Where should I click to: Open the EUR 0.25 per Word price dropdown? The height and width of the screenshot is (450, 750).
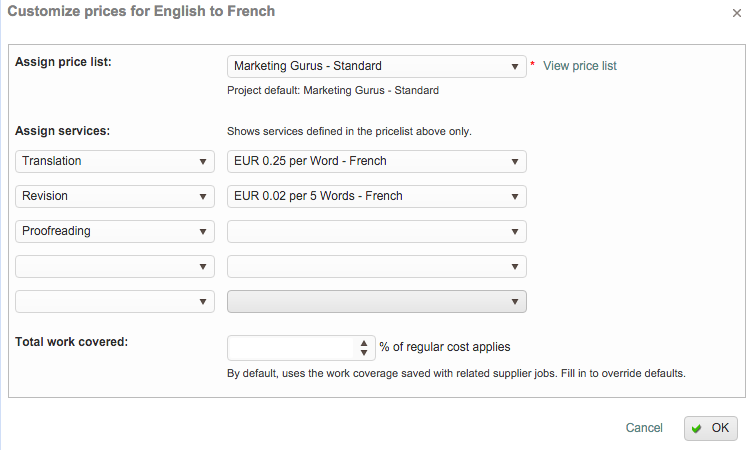(x=376, y=161)
